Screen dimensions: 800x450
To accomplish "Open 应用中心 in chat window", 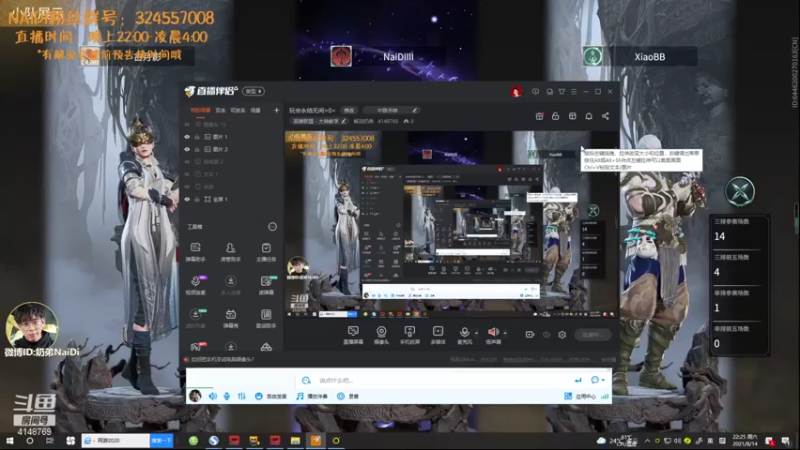I will pyautogui.click(x=580, y=396).
